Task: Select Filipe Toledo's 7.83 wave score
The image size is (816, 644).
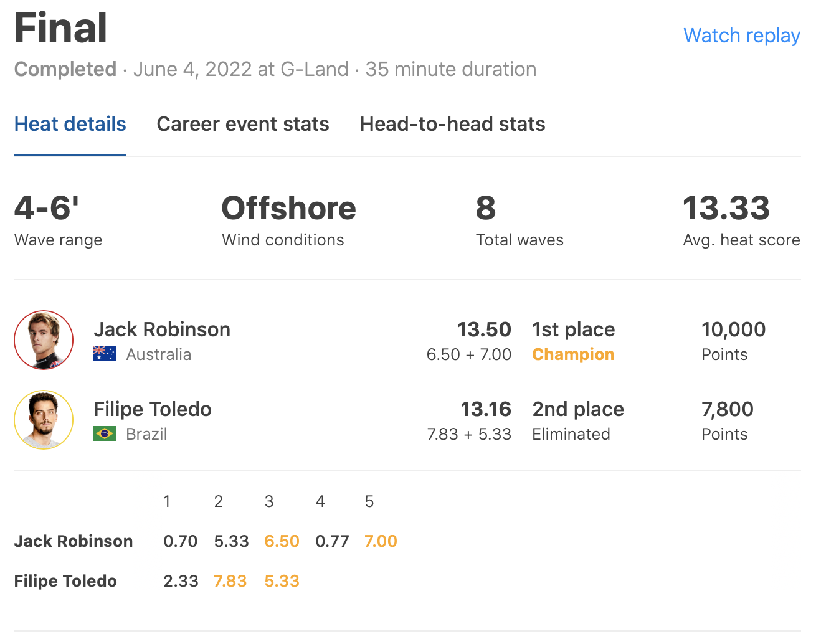Action: [230, 581]
